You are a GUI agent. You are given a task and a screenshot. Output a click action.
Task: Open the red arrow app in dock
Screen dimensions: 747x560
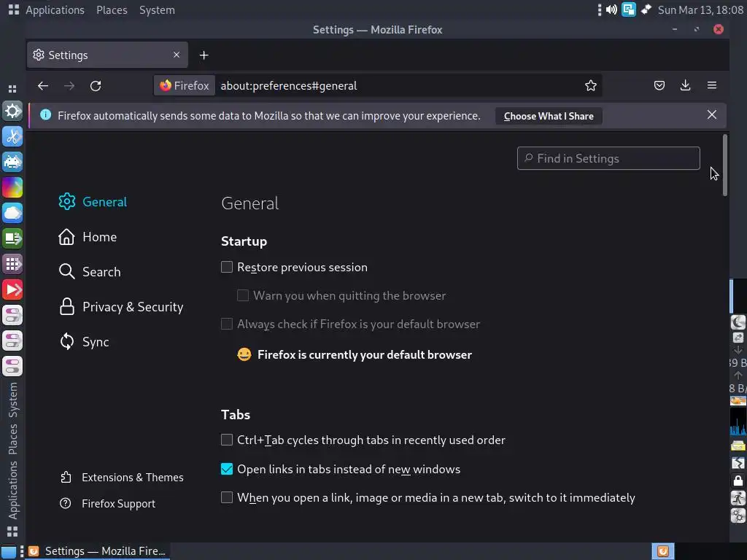coord(12,289)
